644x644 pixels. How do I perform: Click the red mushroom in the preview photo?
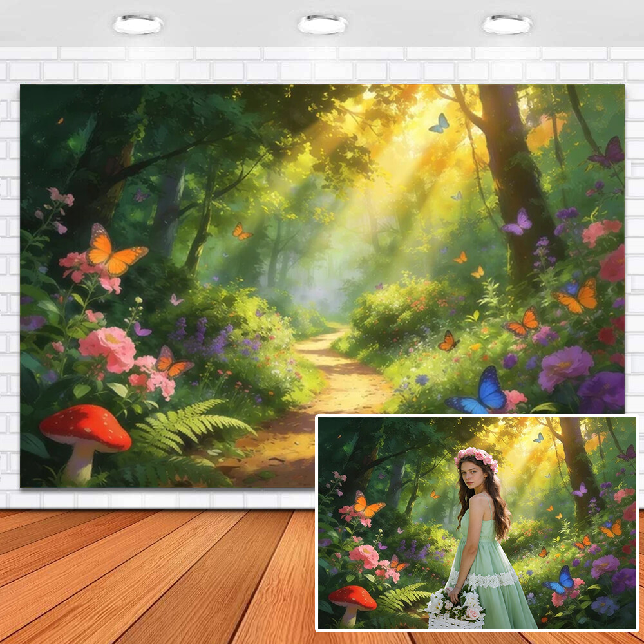(352, 600)
